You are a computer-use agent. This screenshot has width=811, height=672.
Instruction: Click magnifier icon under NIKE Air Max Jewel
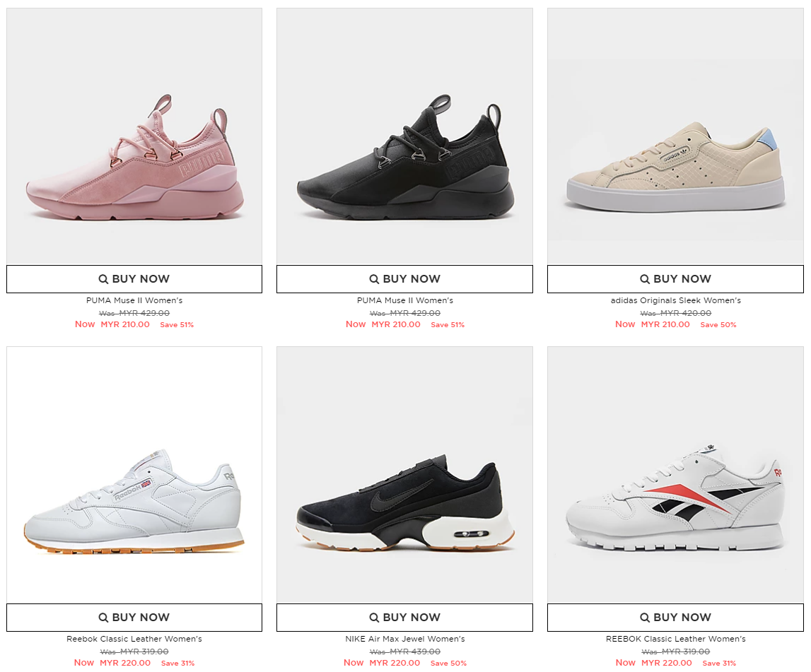374,617
